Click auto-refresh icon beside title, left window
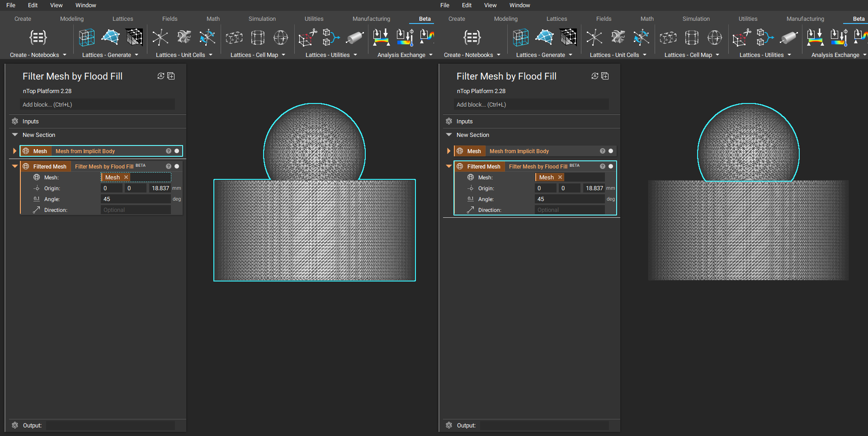The height and width of the screenshot is (436, 868). click(x=160, y=76)
